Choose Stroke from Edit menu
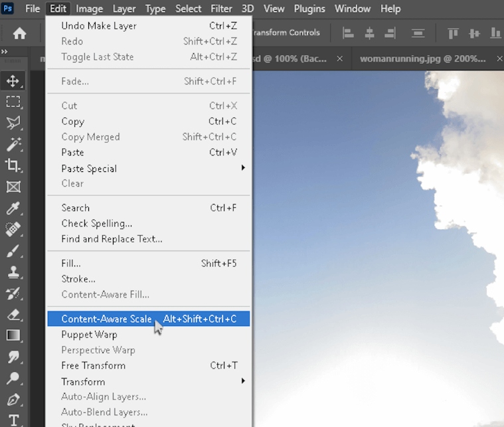 coord(149,279)
